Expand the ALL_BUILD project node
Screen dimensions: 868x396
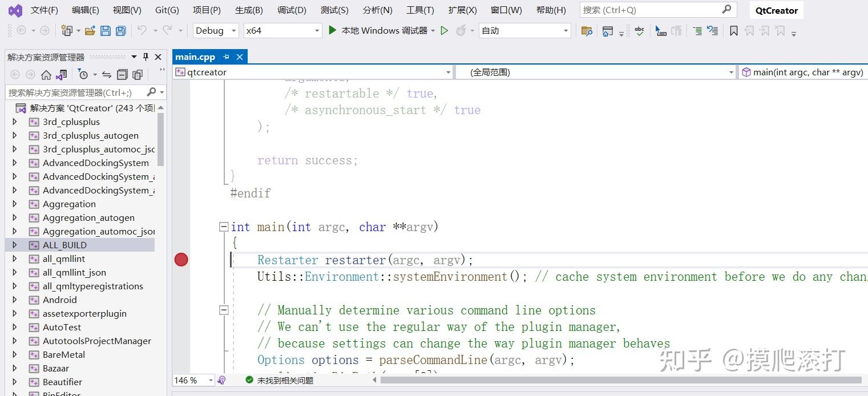[x=15, y=245]
